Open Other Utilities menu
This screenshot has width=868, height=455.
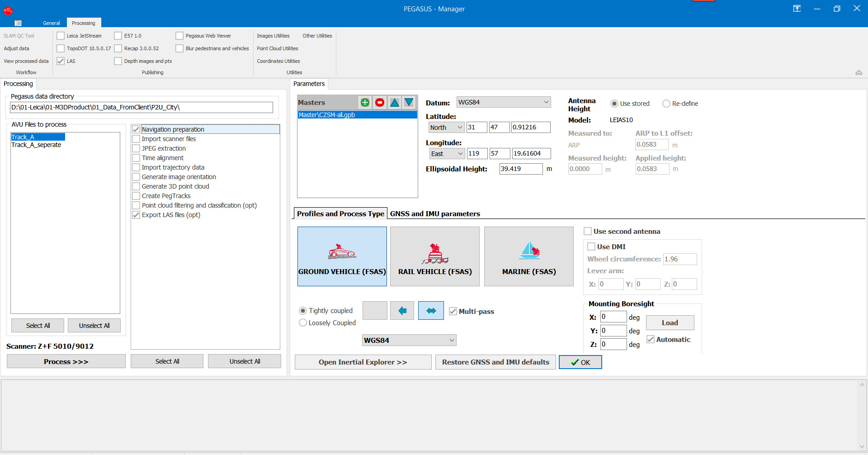317,36
